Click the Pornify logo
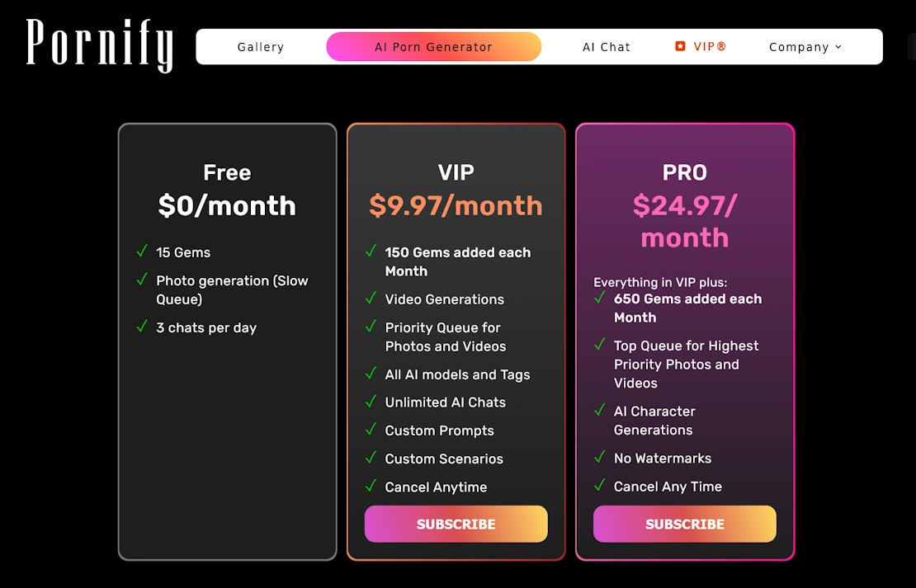 pos(100,45)
